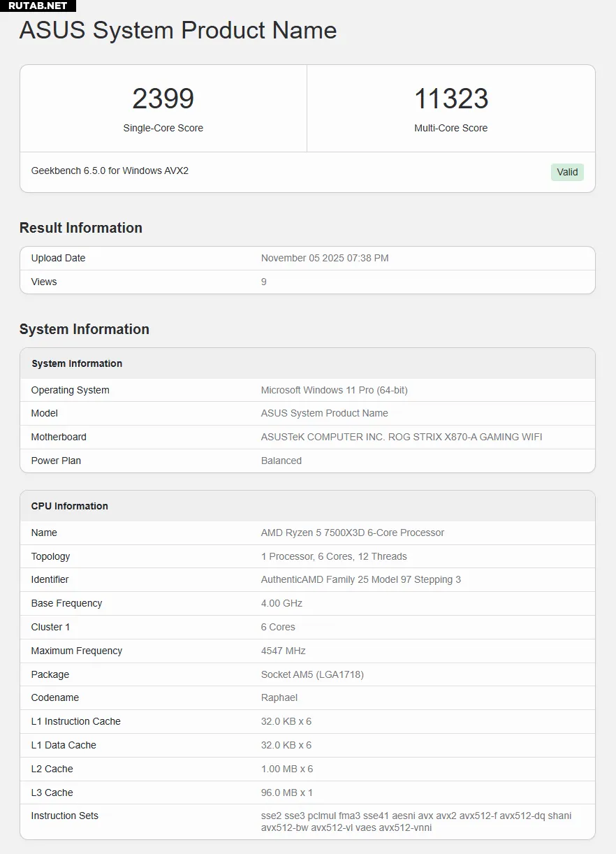The height and width of the screenshot is (854, 616).
Task: Click the Raphael codename value
Action: [279, 697]
